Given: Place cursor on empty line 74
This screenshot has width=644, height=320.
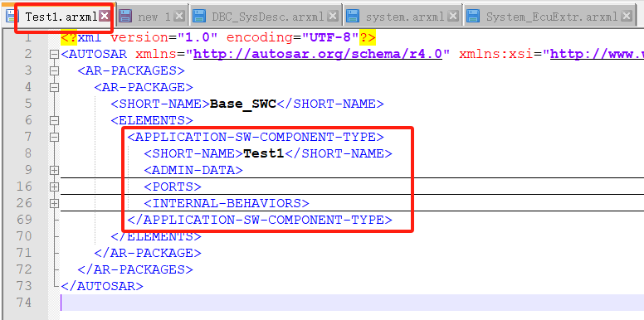Looking at the screenshot, I should point(352,303).
